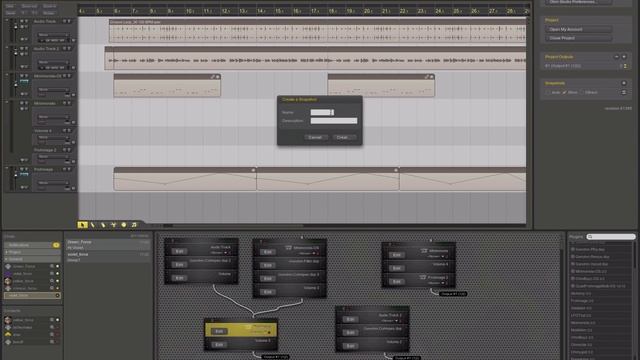Viewport: 640px width, 360px height.
Task: Click the MIDI icon in the Minimonsta rack module
Action: 424,251
